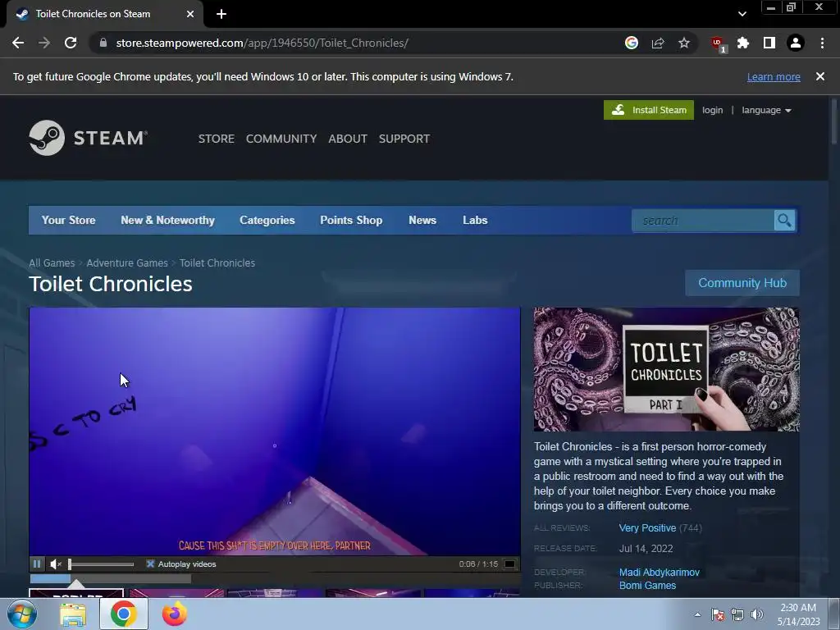Image resolution: width=840 pixels, height=630 pixels.
Task: Toggle Autoplay videos checkbox
Action: coord(151,564)
